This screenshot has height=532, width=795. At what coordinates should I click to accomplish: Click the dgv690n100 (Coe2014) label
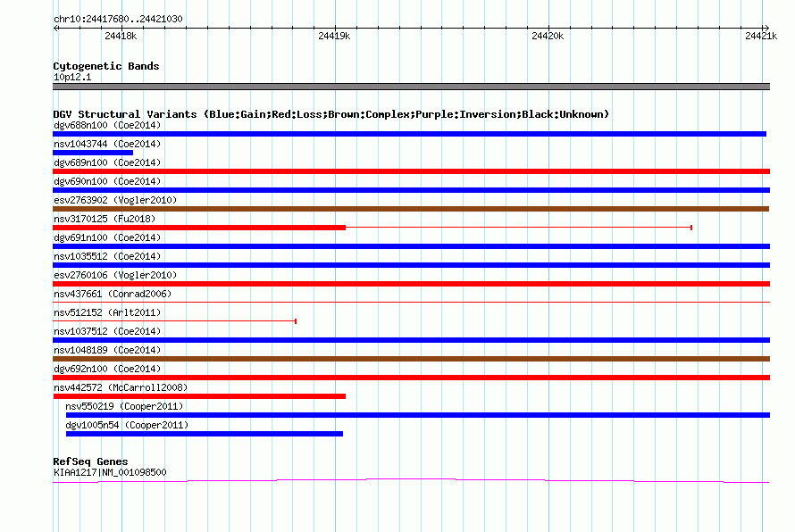click(107, 181)
